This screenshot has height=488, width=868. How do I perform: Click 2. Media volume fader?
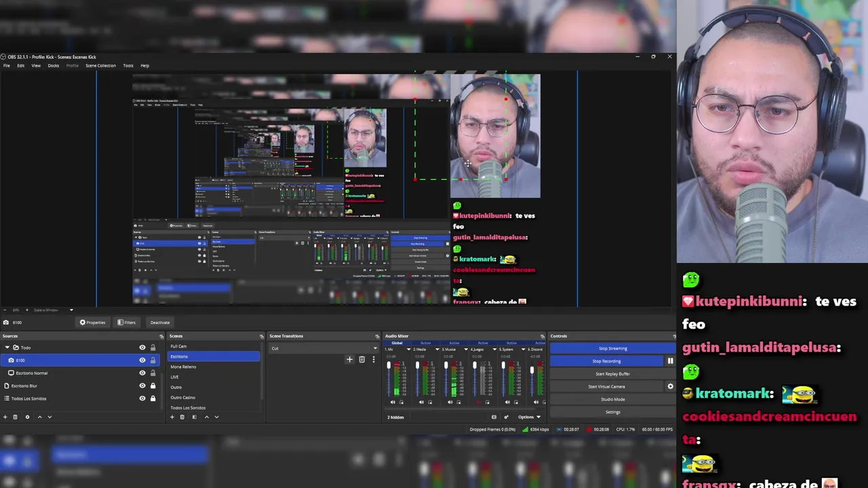click(x=417, y=365)
